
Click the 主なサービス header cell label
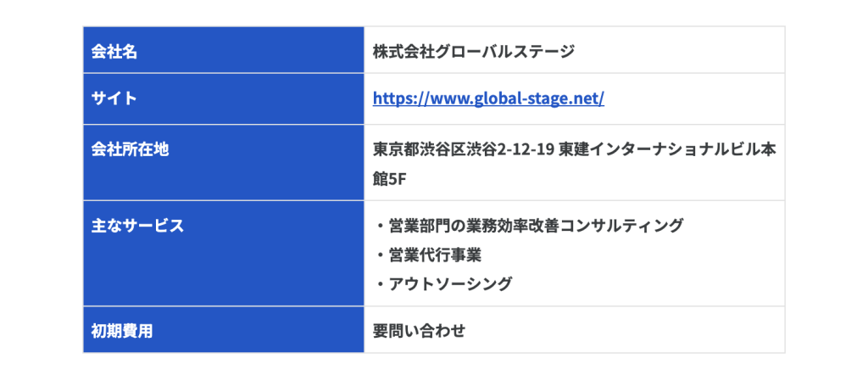[137, 226]
